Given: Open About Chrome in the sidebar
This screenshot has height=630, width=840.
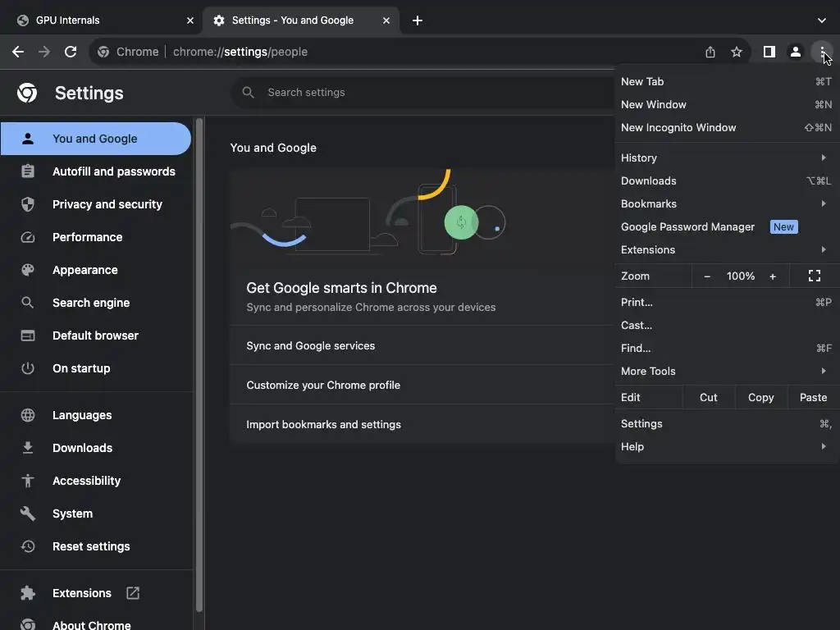Looking at the screenshot, I should pyautogui.click(x=95, y=623).
